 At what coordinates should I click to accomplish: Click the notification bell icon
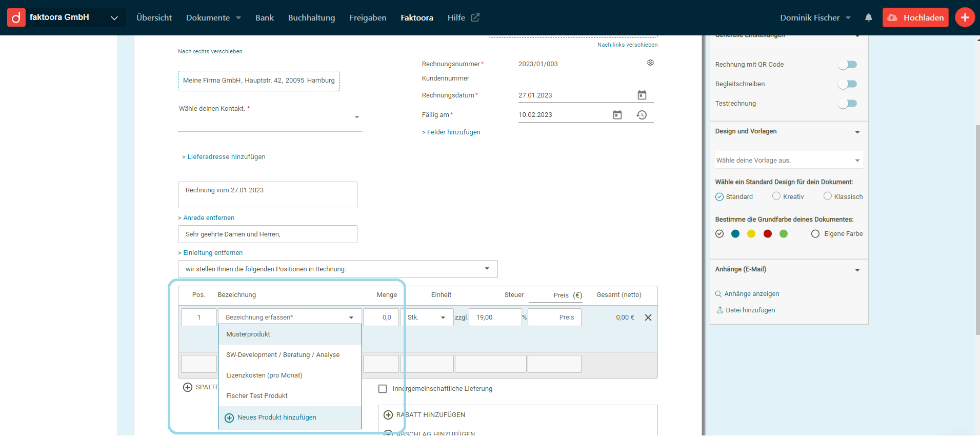coord(868,17)
